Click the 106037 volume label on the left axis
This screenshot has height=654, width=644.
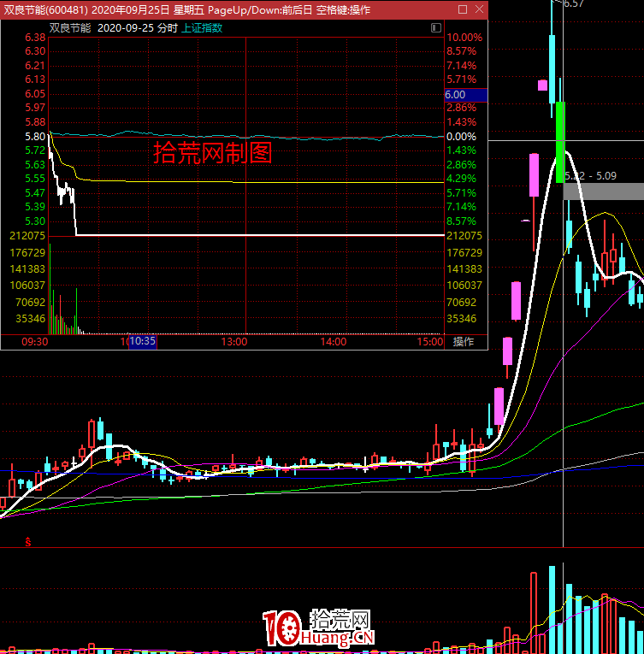pos(27,286)
